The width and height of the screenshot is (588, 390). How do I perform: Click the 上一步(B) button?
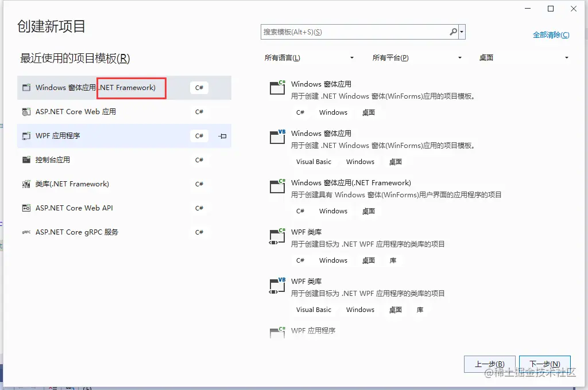[490, 364]
